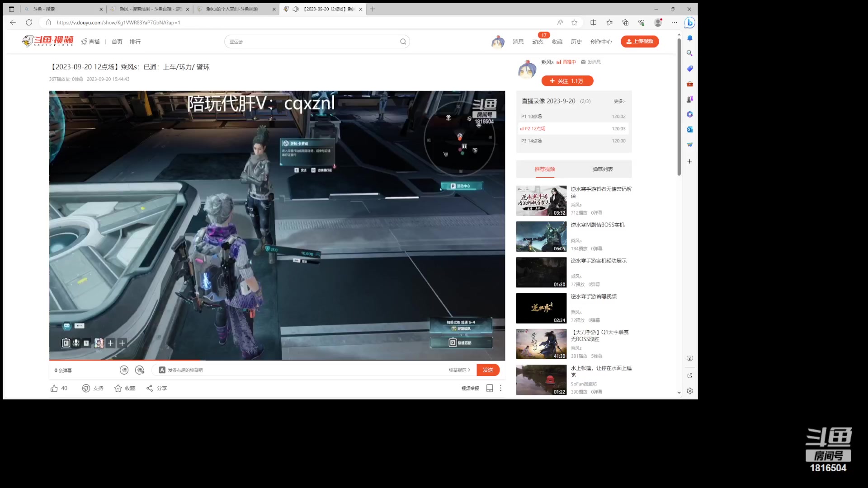The height and width of the screenshot is (488, 868).
Task: Switch to browser tab 斗鱼 - 搜索
Action: point(63,9)
